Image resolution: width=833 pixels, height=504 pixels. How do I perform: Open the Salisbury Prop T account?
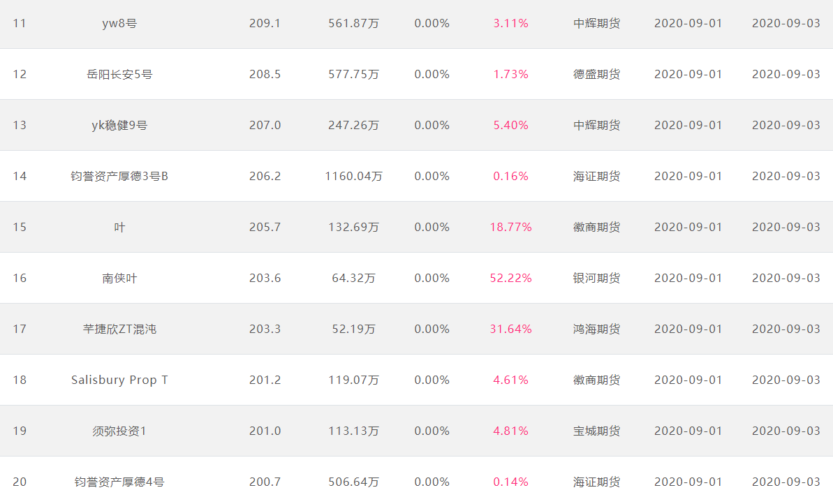119,380
